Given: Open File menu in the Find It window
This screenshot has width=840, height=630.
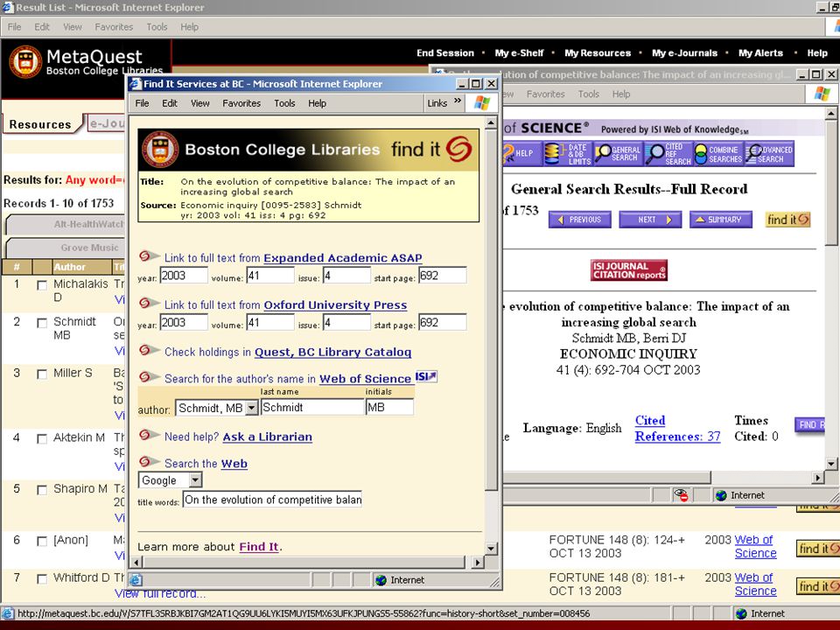Looking at the screenshot, I should coord(142,103).
